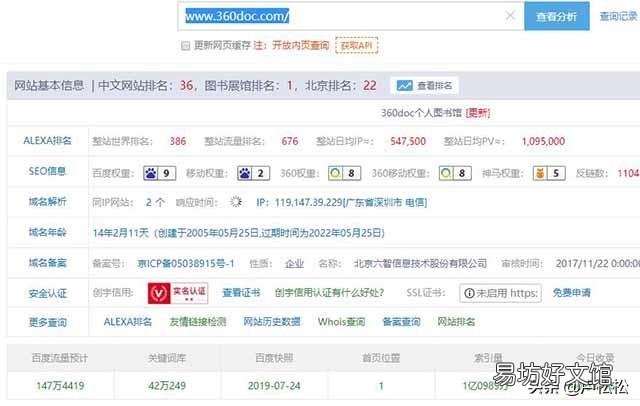
Task: Click the 查看排名 chart button
Action: pyautogui.click(x=424, y=86)
